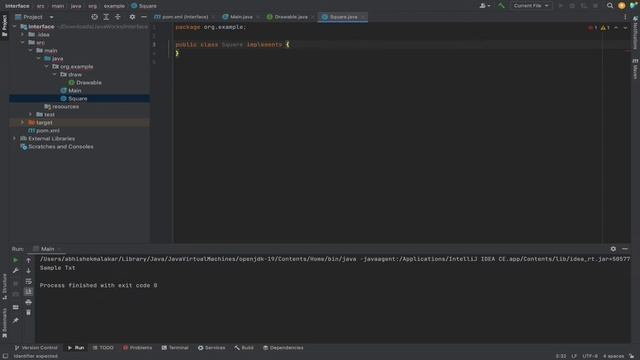The height and width of the screenshot is (360, 640).
Task: Click wrench icon in Run panel
Action: tap(16, 271)
